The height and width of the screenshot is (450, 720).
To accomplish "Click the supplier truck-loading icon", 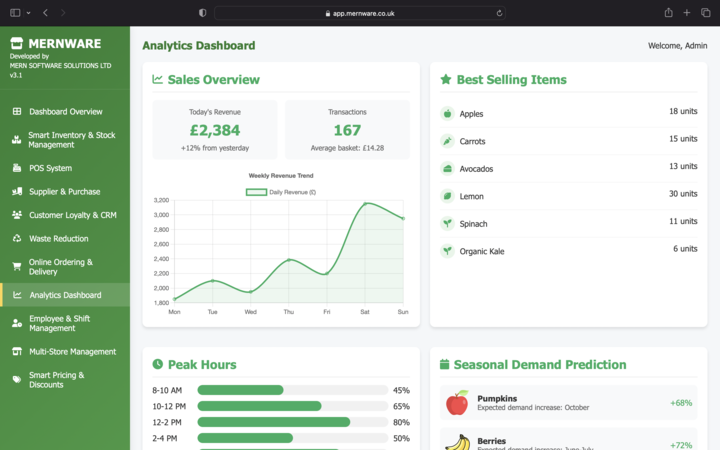I will (17, 191).
